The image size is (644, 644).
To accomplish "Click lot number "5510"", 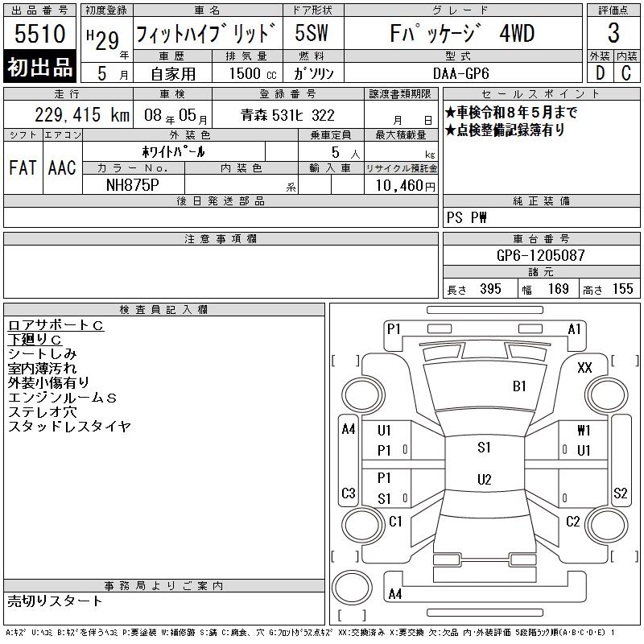I will point(39,33).
